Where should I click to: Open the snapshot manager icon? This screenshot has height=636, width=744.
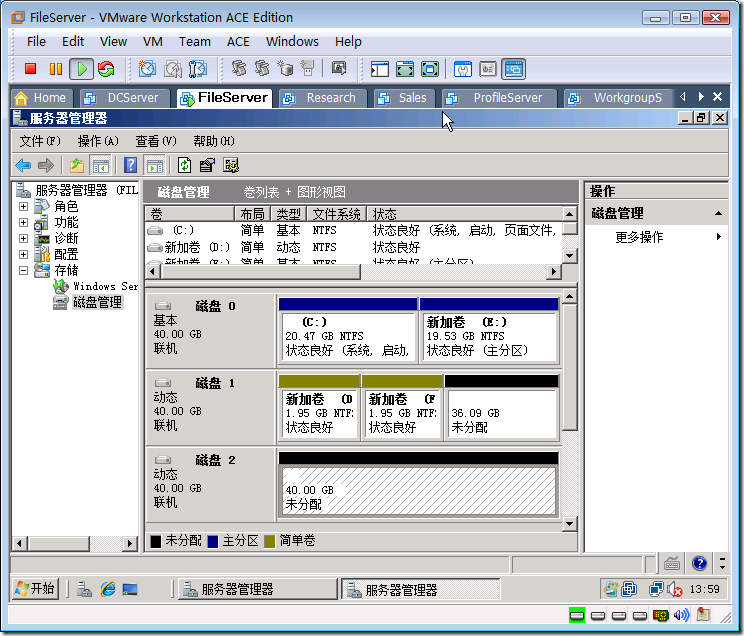click(198, 69)
